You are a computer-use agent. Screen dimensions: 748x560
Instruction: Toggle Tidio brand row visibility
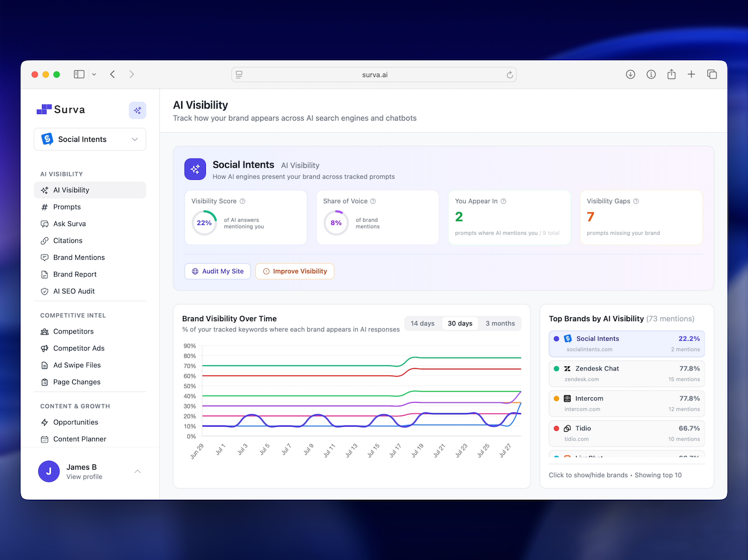tap(627, 434)
